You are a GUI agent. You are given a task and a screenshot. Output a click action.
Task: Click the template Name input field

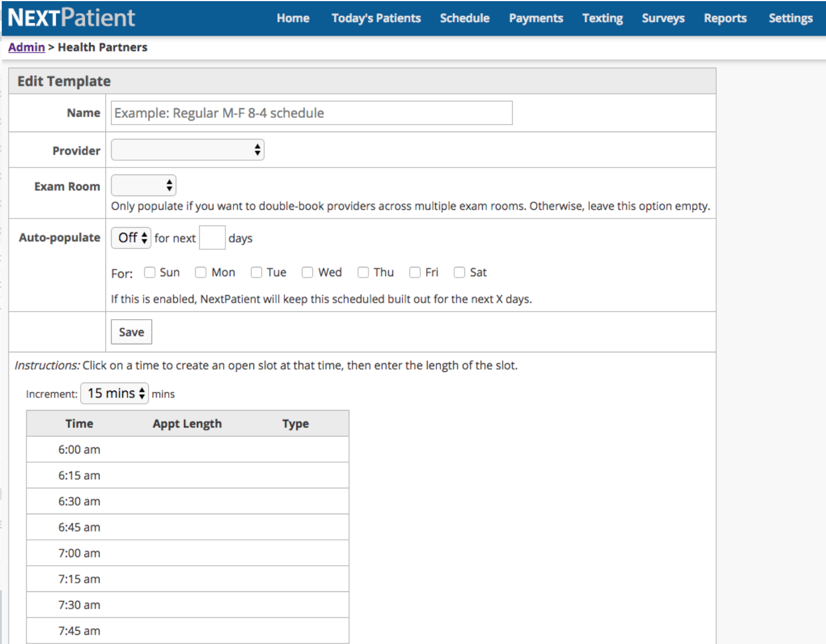[311, 113]
